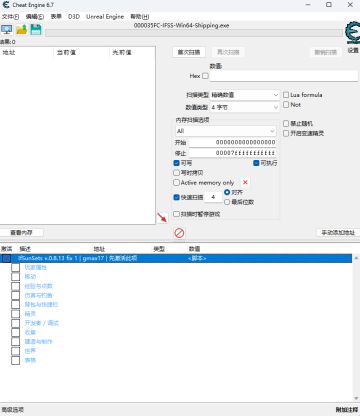The width and height of the screenshot is (360, 416).
Task: Click the 撤销扫描 button
Action: tap(326, 52)
